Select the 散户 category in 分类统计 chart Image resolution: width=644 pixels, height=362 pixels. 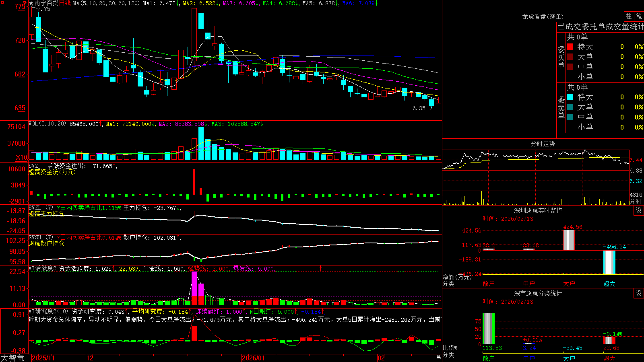pos(488,358)
